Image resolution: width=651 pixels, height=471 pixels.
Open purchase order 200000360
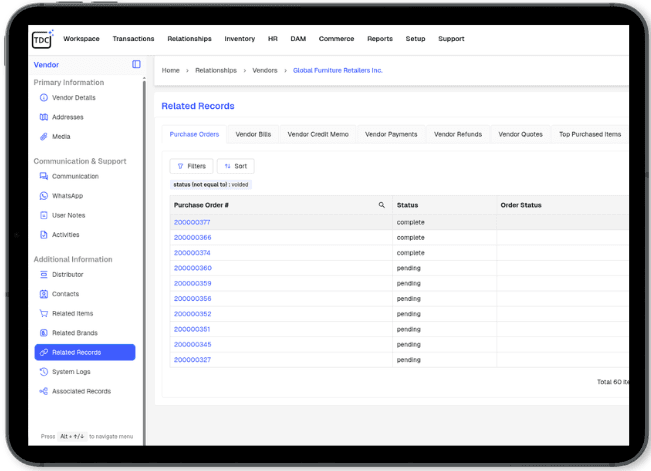(193, 268)
